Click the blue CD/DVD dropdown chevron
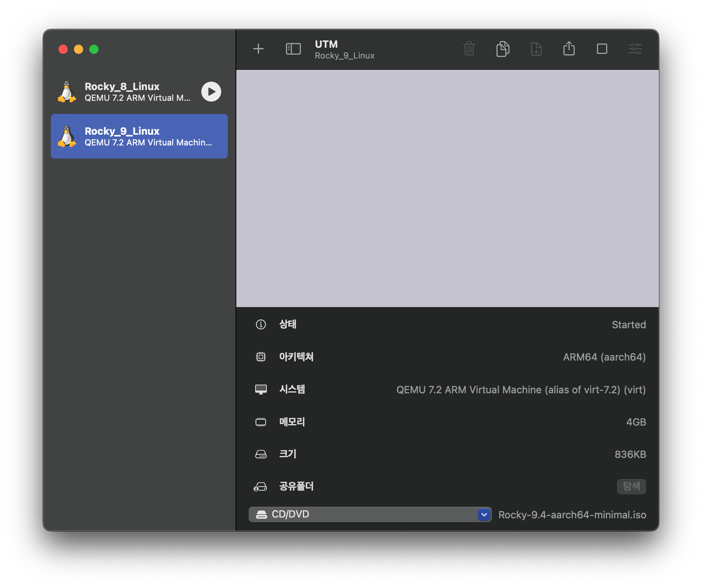 [484, 514]
